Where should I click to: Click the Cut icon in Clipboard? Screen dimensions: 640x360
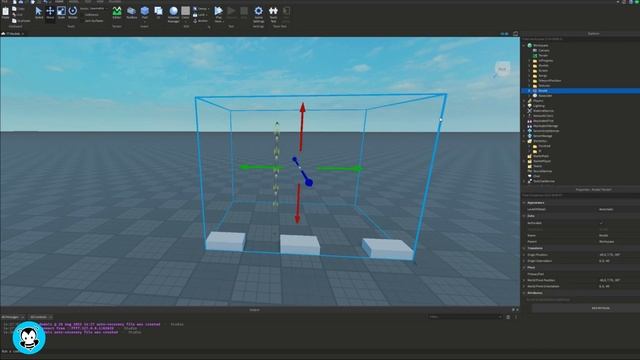pos(14,15)
